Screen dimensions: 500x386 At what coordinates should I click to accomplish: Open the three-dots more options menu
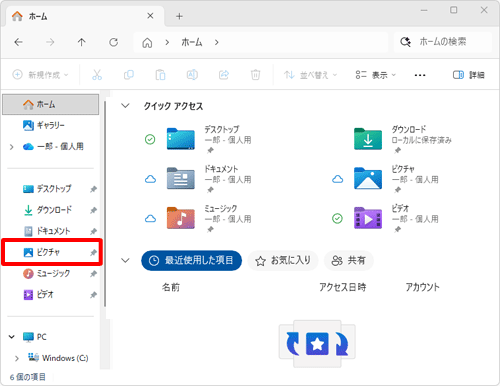point(420,75)
